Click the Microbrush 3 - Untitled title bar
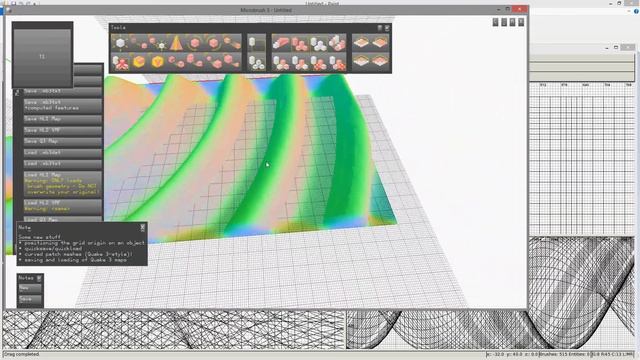This screenshot has height=360, width=640. point(266,10)
